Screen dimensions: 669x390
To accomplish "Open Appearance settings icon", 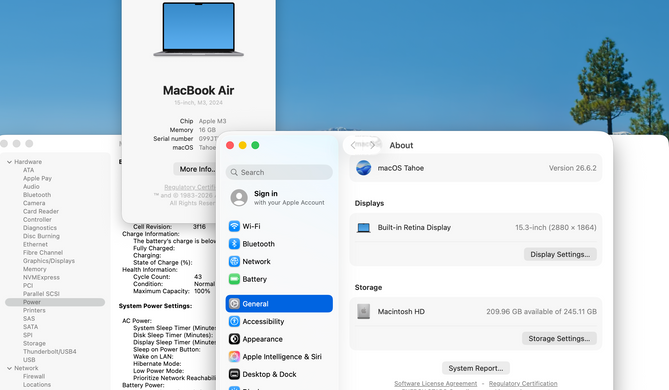I will point(234,339).
